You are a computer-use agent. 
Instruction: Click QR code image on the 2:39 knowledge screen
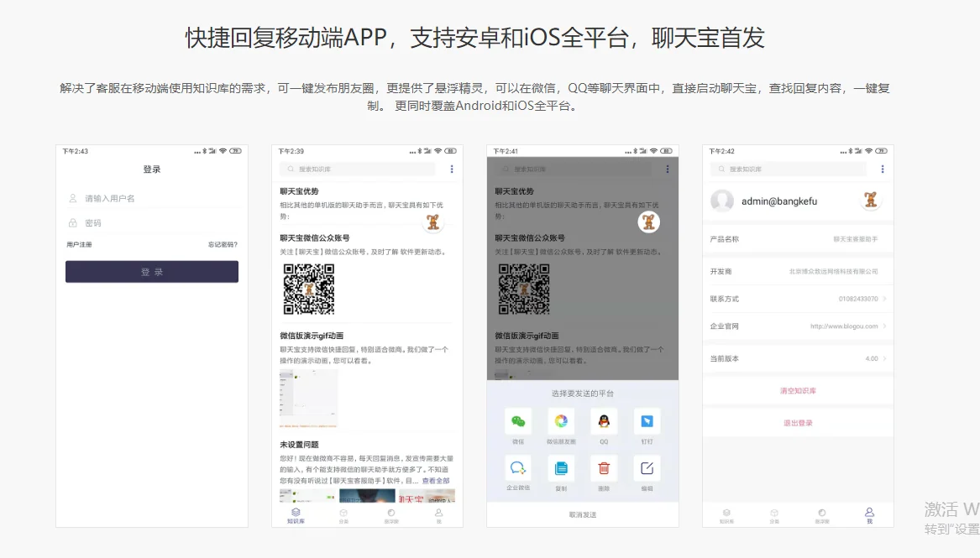(309, 289)
